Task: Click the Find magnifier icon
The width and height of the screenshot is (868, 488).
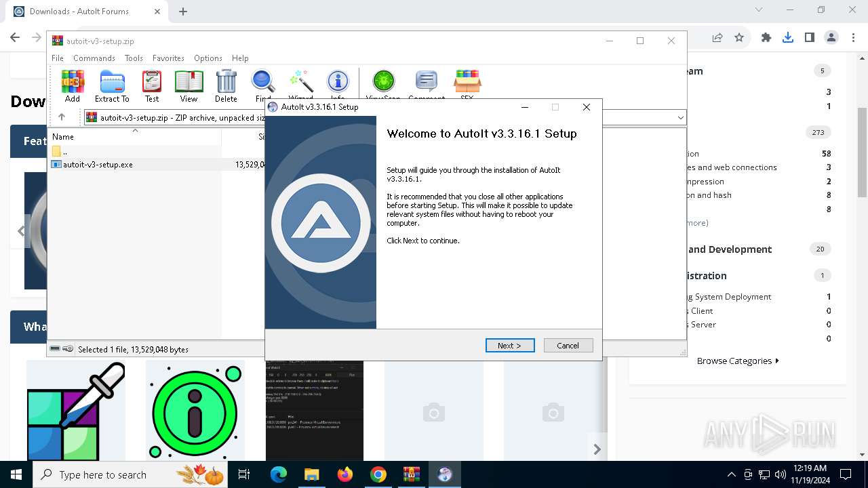Action: [263, 85]
